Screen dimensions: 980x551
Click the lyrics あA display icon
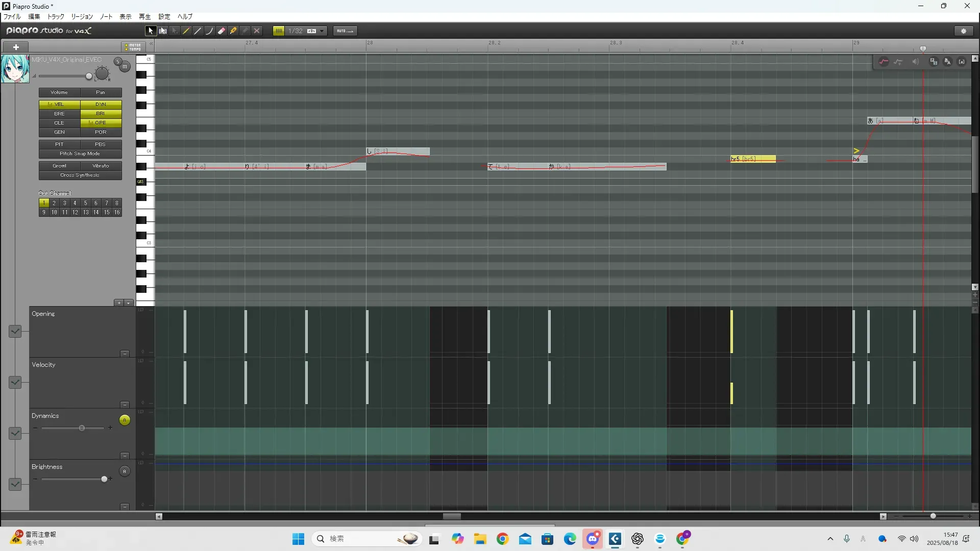[947, 62]
